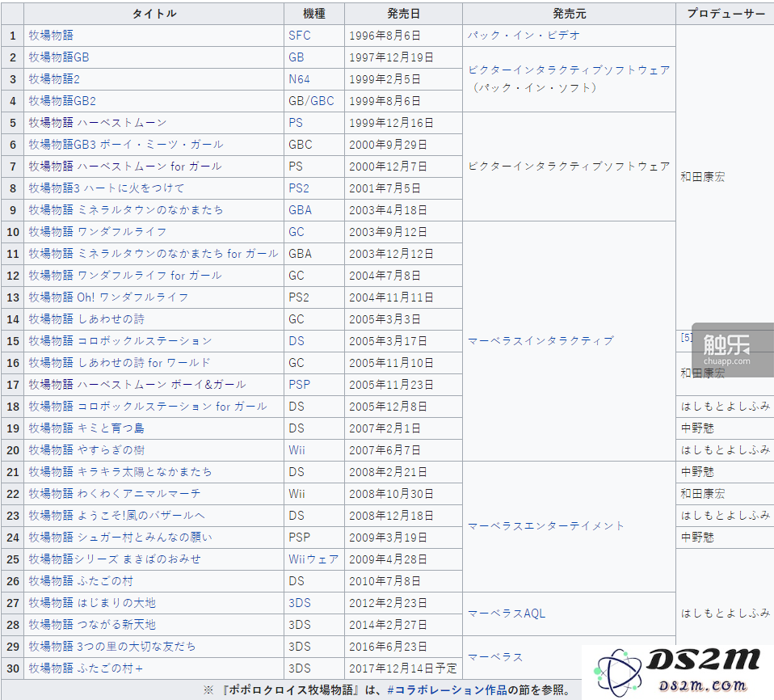This screenshot has width=774, height=700.
Task: Open the 牧場物語GB link
Action: 59,57
